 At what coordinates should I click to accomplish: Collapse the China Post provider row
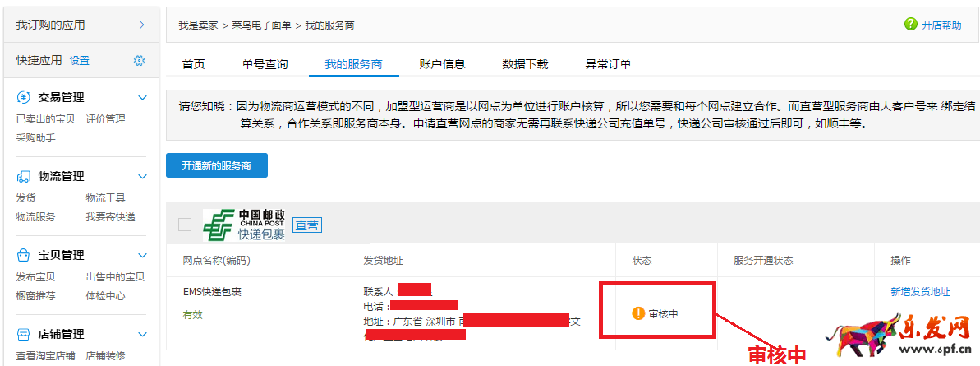[185, 225]
